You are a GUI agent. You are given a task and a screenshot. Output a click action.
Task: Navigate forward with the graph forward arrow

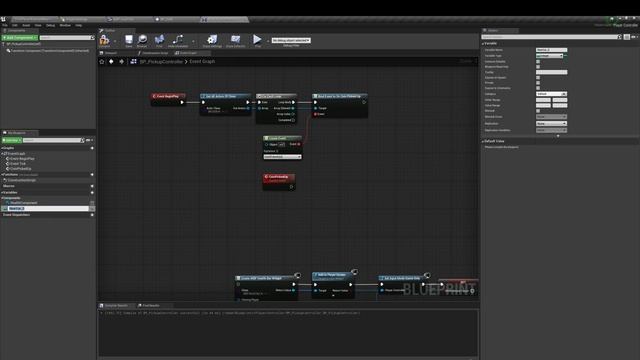pos(121,62)
